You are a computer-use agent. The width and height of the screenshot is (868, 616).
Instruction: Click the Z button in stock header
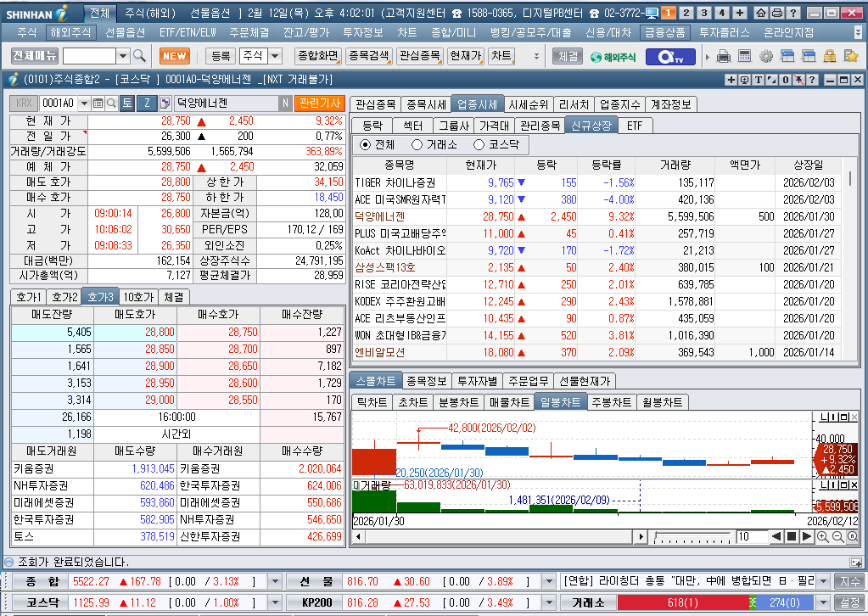click(147, 103)
